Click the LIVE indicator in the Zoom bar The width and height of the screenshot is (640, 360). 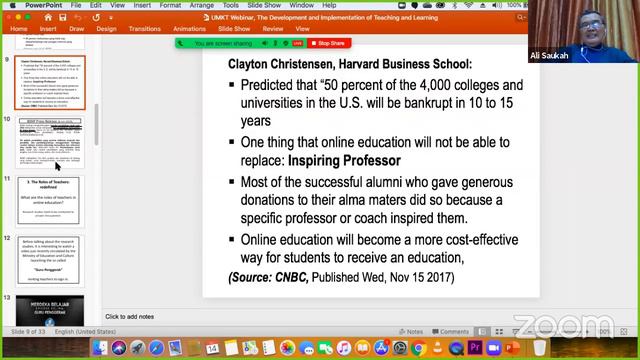(x=298, y=43)
